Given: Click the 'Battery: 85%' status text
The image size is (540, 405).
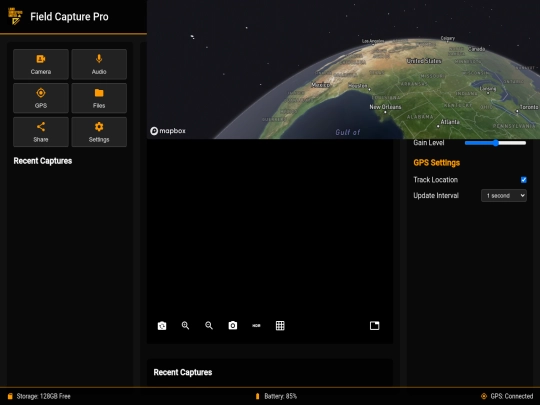Looking at the screenshot, I should click(x=280, y=396).
